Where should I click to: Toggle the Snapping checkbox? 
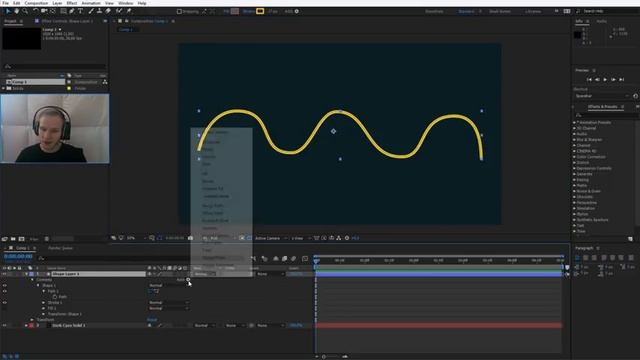pyautogui.click(x=179, y=11)
